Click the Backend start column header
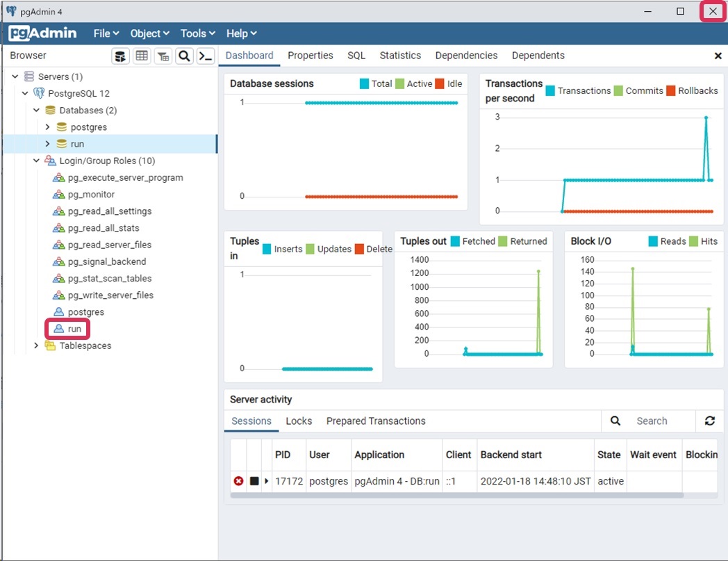The width and height of the screenshot is (728, 561). (536, 455)
